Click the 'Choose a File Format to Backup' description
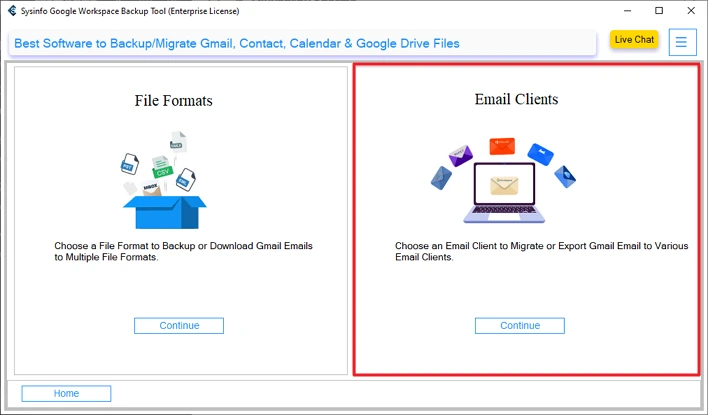 183,252
